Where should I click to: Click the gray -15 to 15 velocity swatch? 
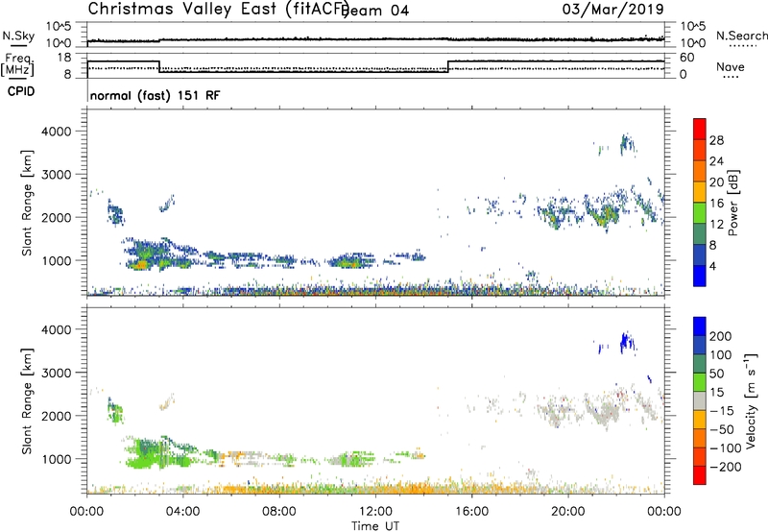click(x=700, y=400)
